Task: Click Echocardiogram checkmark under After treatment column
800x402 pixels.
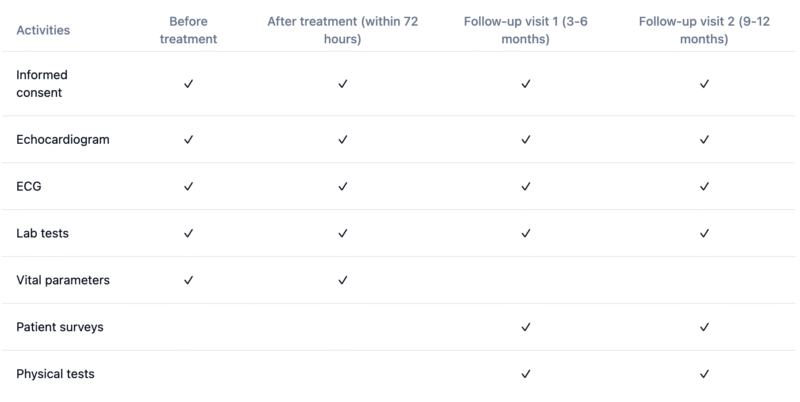Action: (342, 139)
